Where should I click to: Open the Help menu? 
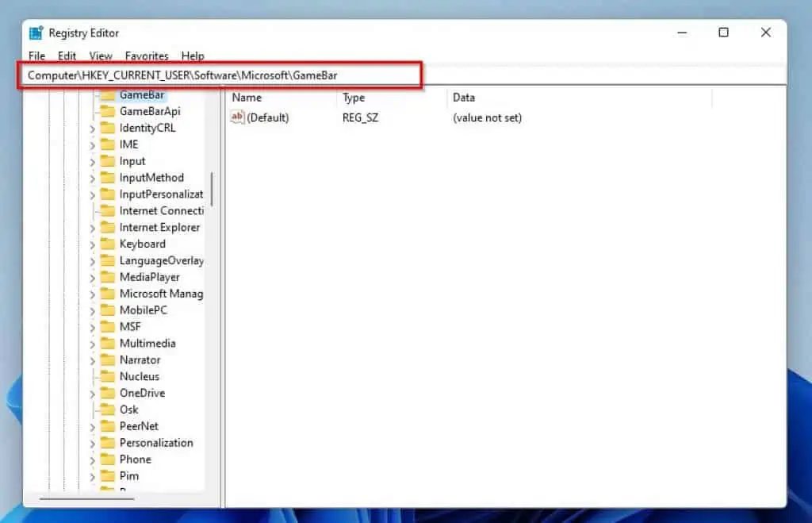(x=193, y=56)
